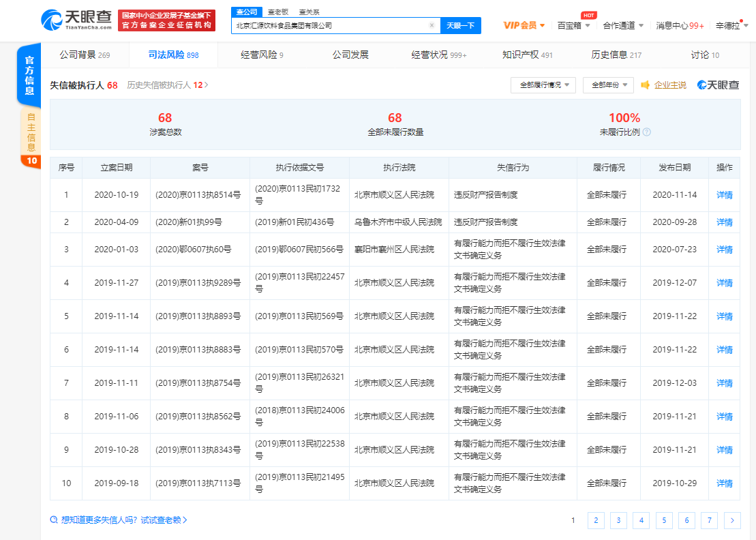Click the question mark icon beside 未履行比例
This screenshot has width=756, height=540.
coord(647,132)
